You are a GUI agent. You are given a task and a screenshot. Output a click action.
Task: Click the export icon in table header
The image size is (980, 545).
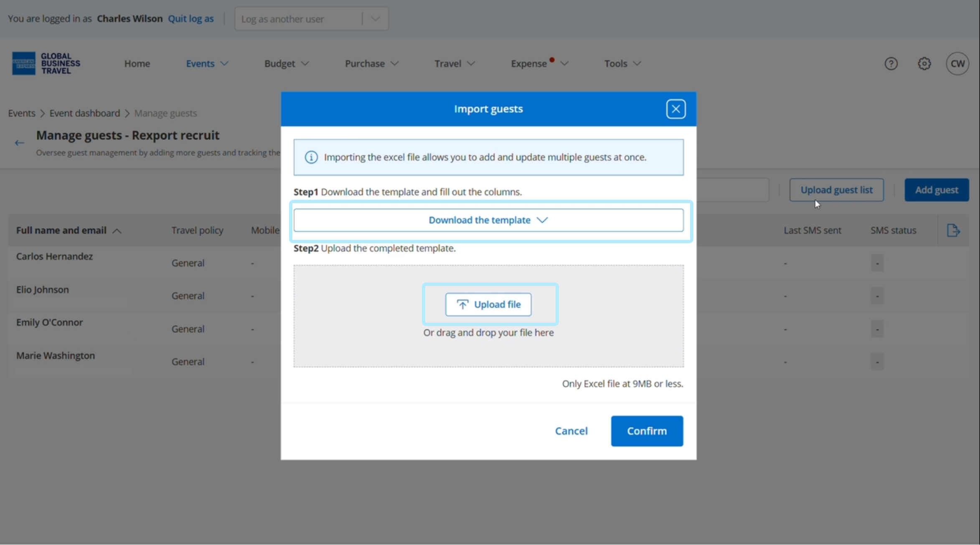pyautogui.click(x=953, y=230)
